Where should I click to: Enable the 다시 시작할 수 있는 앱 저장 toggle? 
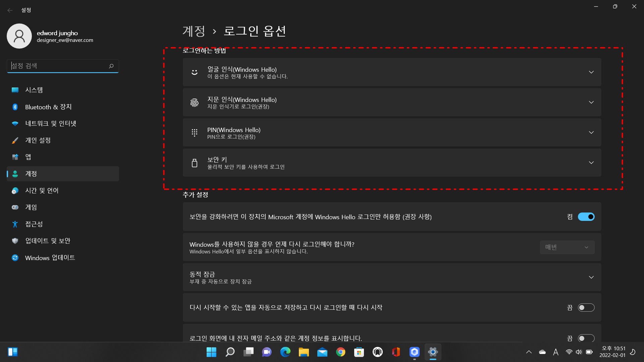(x=586, y=307)
